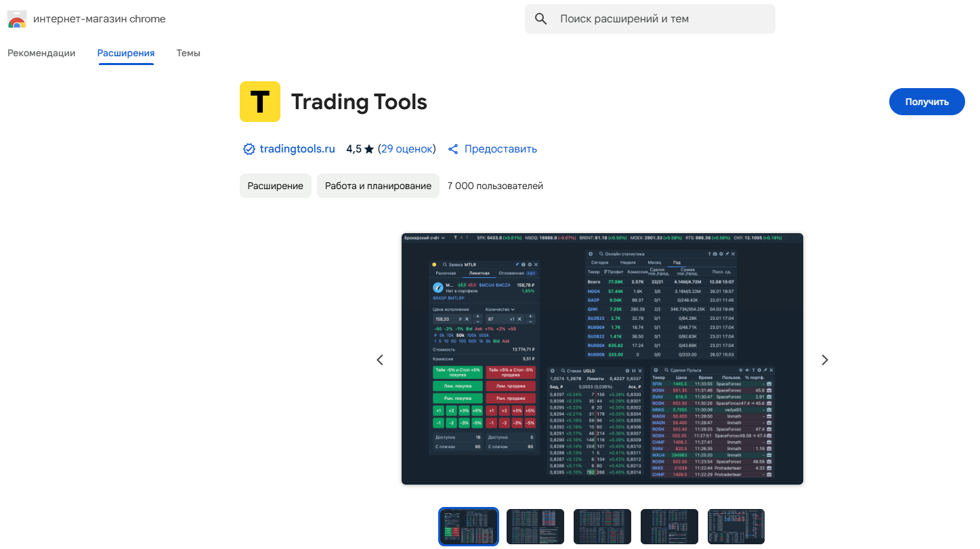The image size is (980, 549).
Task: Click the Предоставить share link
Action: (x=500, y=149)
